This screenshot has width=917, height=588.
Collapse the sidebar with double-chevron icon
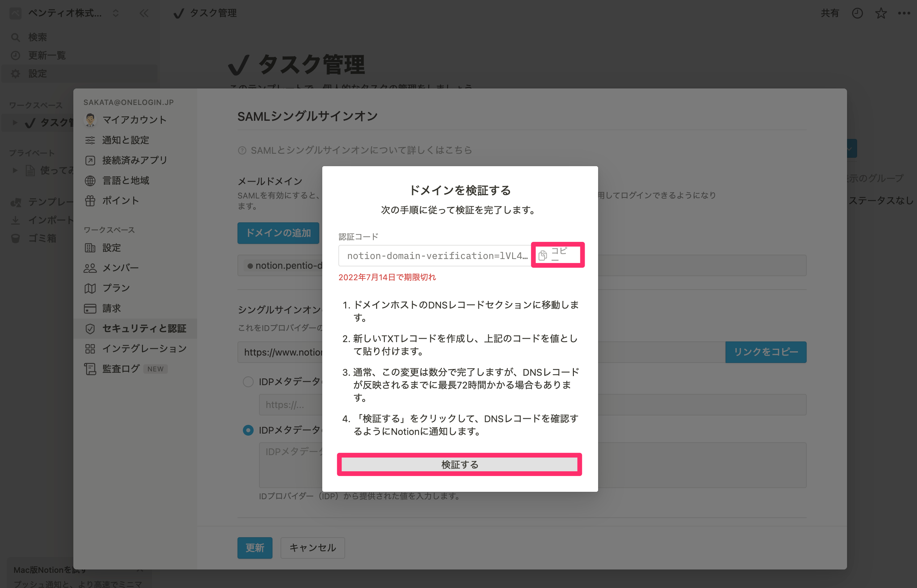click(144, 13)
